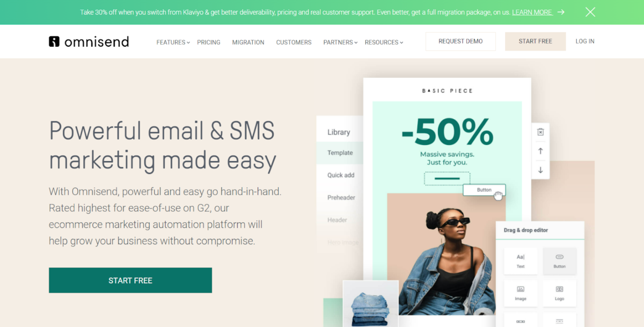Click the Request Demo button
Image resolution: width=644 pixels, height=327 pixels.
click(x=460, y=41)
